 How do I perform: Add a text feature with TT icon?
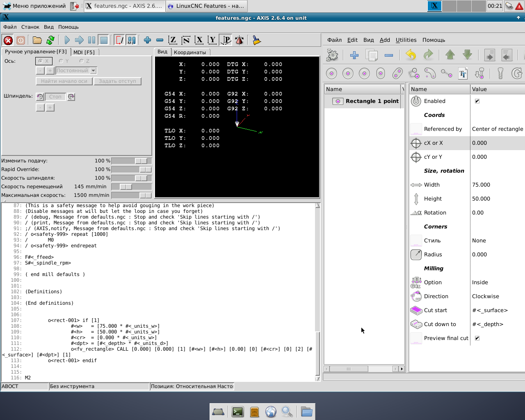tap(463, 74)
